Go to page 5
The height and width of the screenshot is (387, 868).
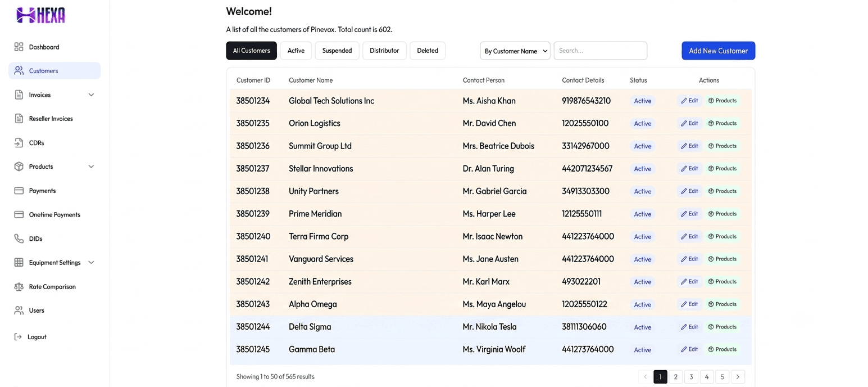coord(722,377)
